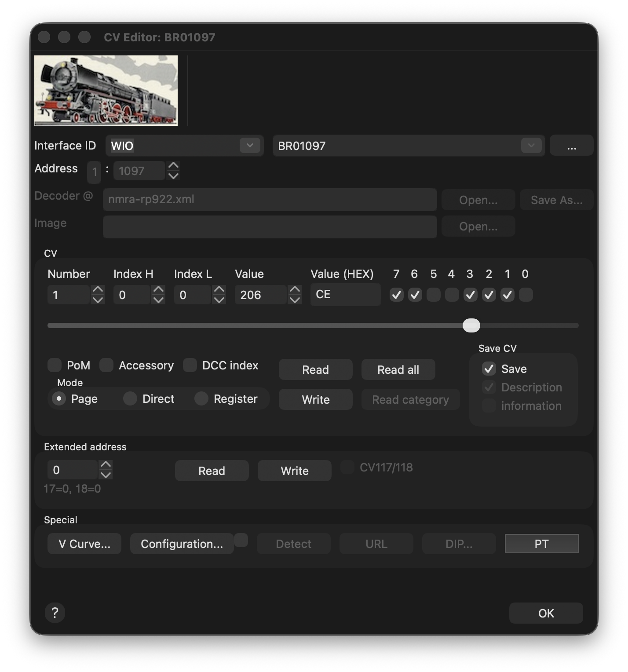Screen dimensions: 628x672
Task: Expand the Interface ID WIO dropdown
Action: click(x=250, y=146)
